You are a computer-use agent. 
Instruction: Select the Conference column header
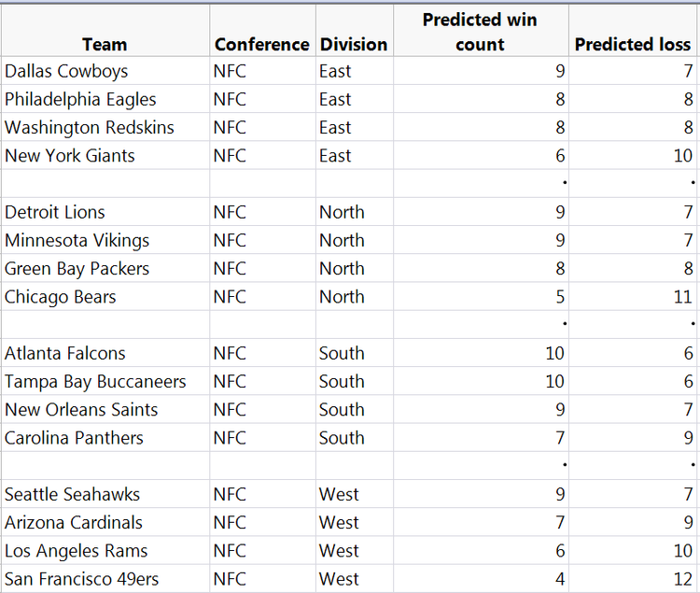(x=261, y=44)
